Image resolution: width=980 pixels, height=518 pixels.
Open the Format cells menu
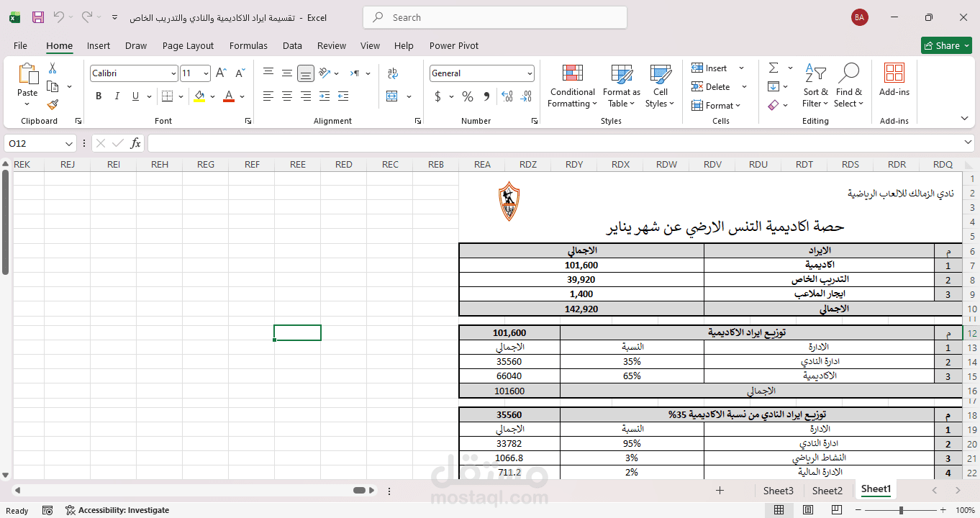[x=715, y=106]
